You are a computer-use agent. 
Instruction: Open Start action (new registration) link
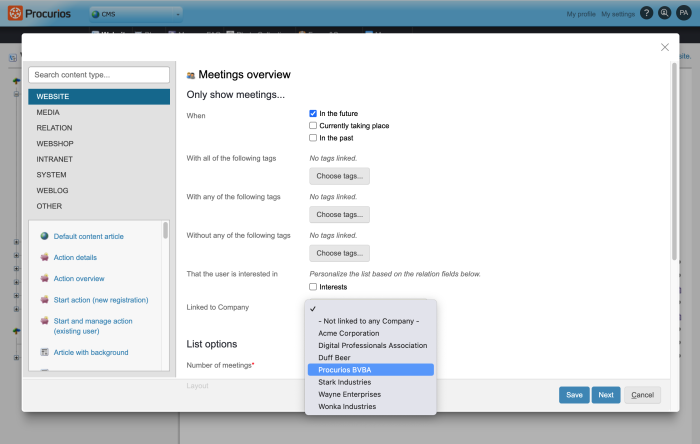pos(101,300)
